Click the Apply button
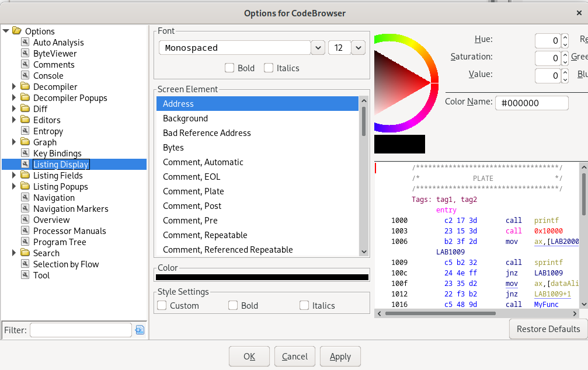The height and width of the screenshot is (370, 588). click(340, 356)
